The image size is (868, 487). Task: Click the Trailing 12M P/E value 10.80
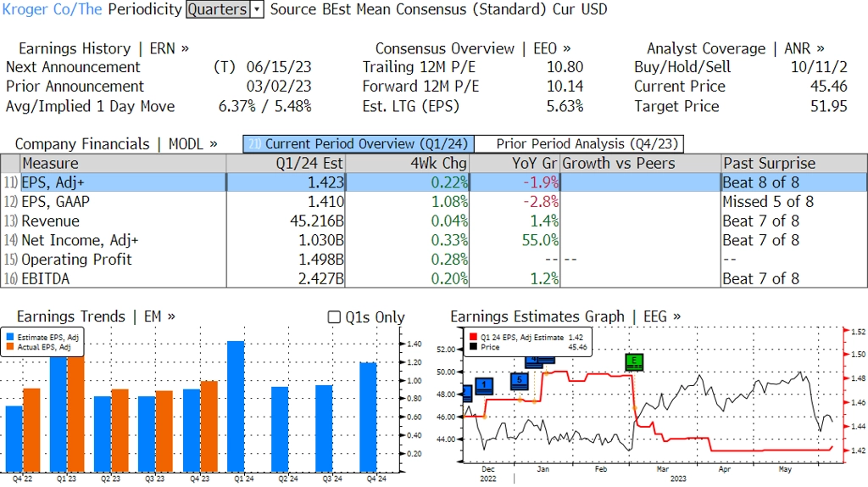[x=565, y=67]
